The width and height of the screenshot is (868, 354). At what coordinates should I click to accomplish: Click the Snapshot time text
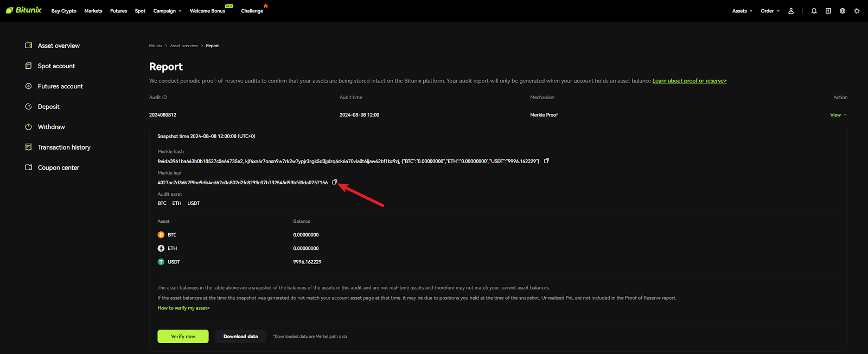[207, 136]
